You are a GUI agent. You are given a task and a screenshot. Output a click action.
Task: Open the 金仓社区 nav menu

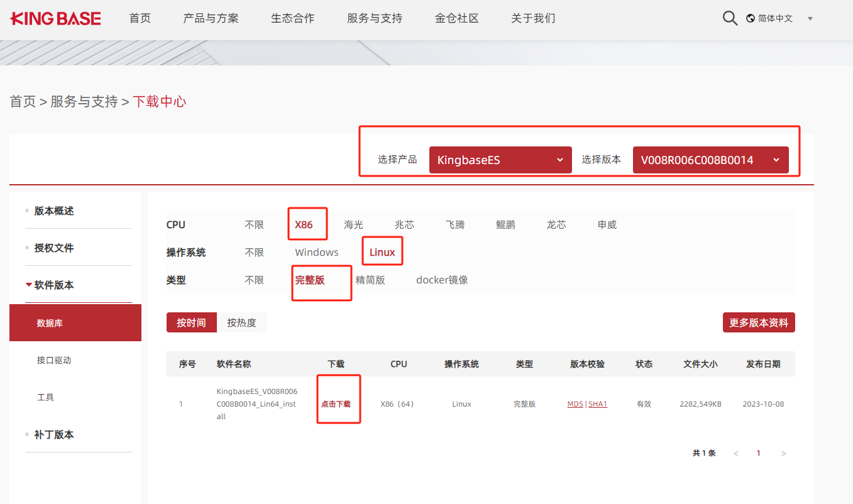[457, 18]
